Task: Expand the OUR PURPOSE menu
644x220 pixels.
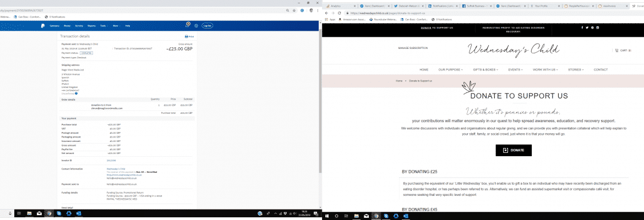Action: click(451, 70)
